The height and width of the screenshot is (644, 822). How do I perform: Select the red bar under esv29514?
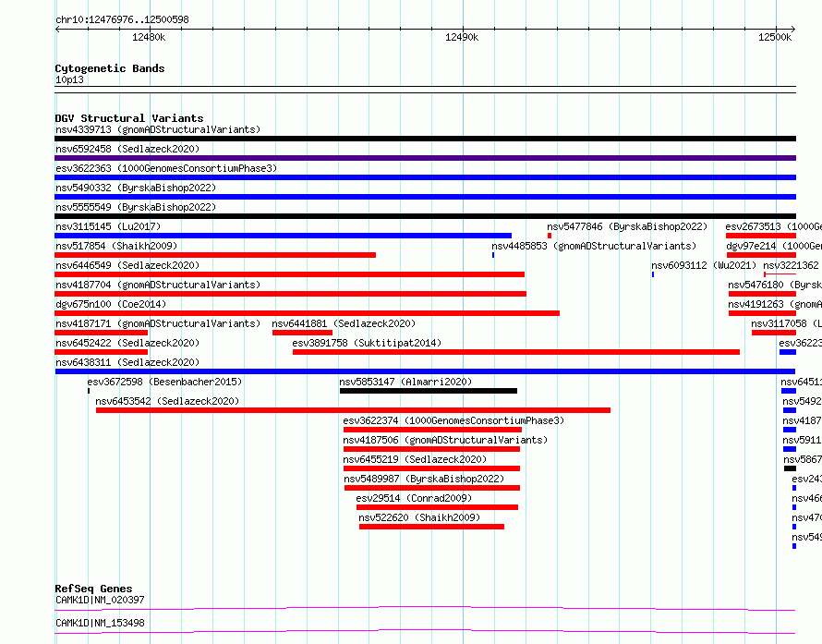[437, 507]
